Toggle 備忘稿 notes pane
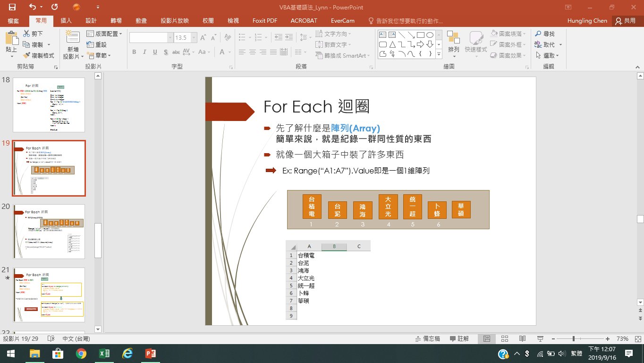 point(427,339)
